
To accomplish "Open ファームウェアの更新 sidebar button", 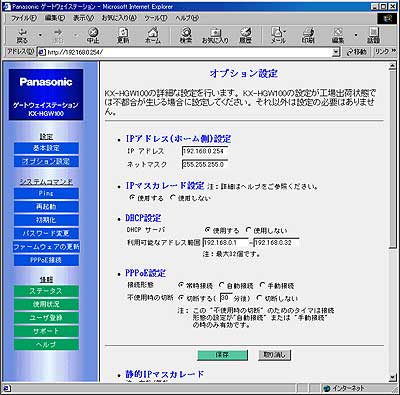I will coord(46,247).
